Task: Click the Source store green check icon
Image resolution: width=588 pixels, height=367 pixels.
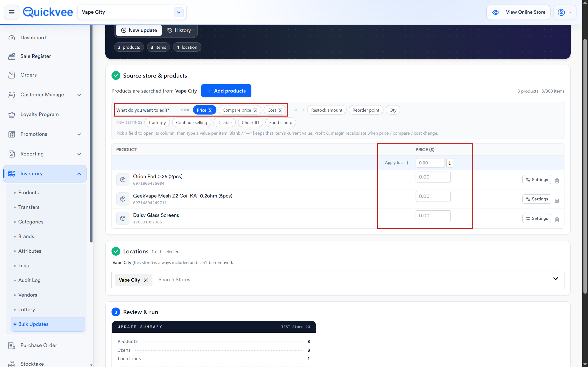Action: point(116,76)
